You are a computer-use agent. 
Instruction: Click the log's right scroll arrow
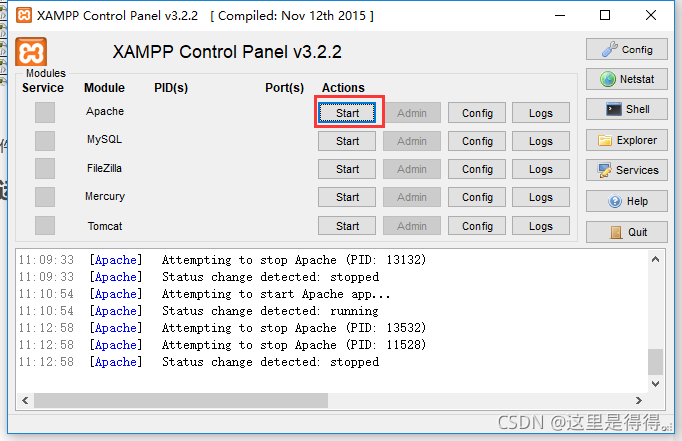639,400
